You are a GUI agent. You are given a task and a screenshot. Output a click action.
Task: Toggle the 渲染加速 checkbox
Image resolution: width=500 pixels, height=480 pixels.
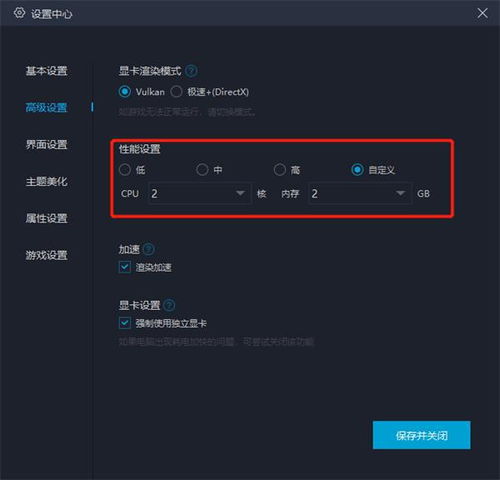tap(125, 267)
